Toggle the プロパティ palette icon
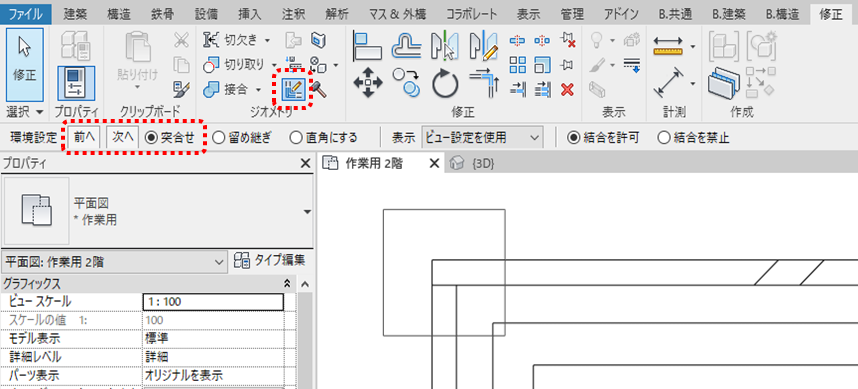Image resolution: width=858 pixels, height=389 pixels. 76,83
